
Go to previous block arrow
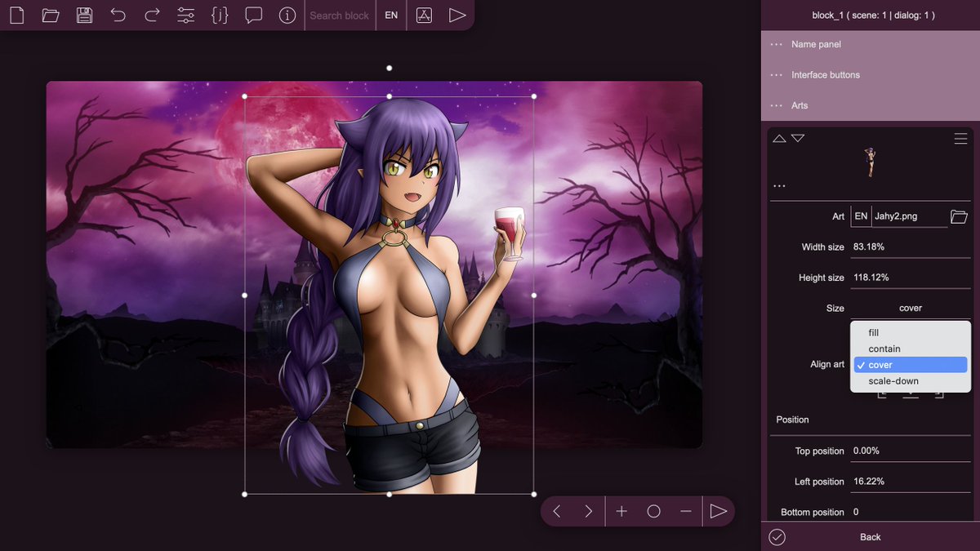(557, 511)
